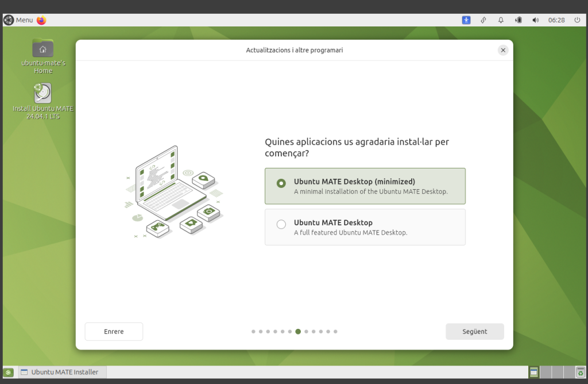The width and height of the screenshot is (588, 384).
Task: Open the ubuntu-mate's Home folder icon
Action: click(43, 49)
